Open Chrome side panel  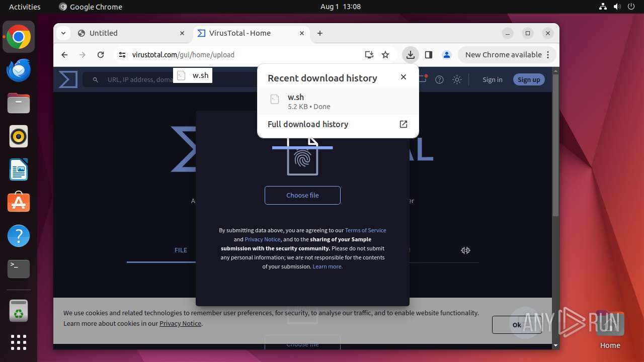click(x=429, y=55)
